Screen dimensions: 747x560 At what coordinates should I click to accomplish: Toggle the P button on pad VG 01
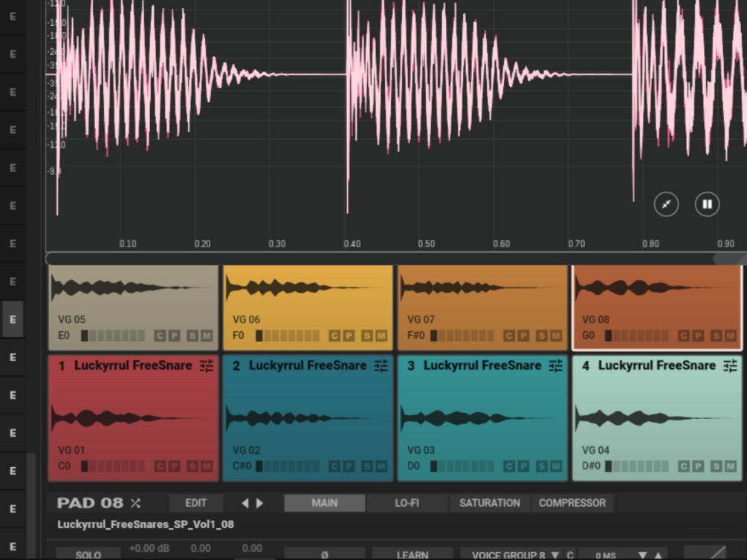point(175,466)
